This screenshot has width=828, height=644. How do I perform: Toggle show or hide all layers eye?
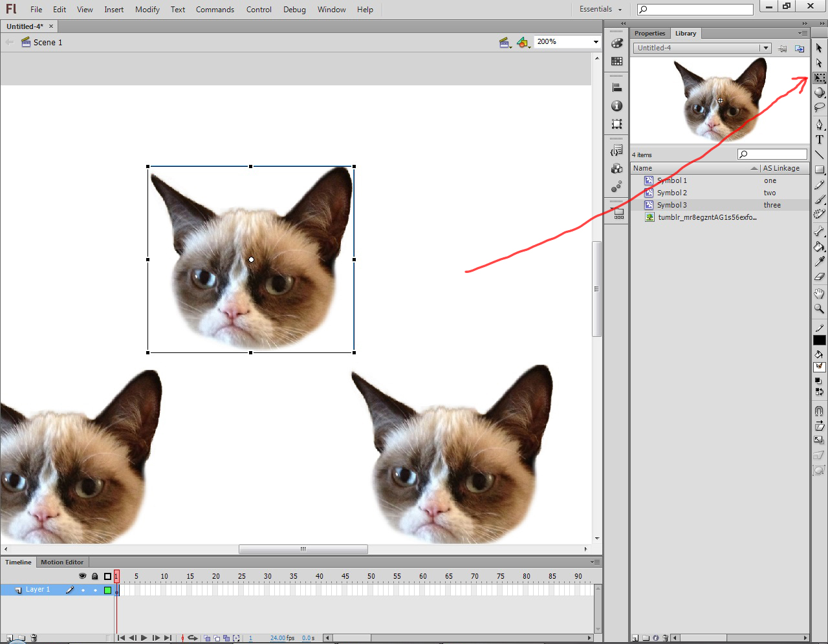click(x=83, y=576)
